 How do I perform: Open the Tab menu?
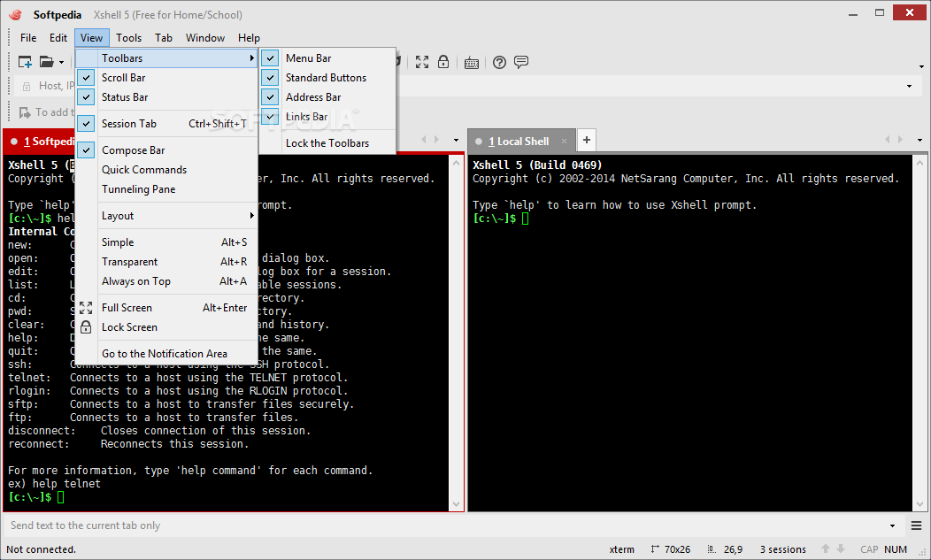(x=164, y=38)
